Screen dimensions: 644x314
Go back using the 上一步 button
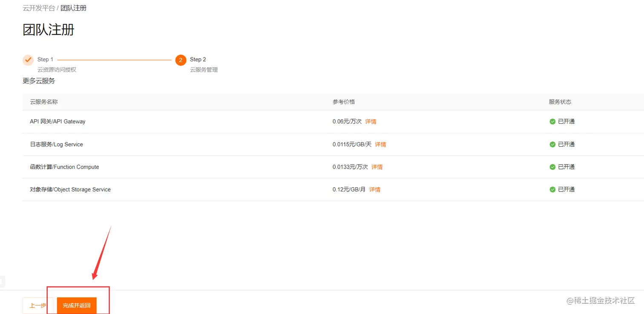[x=37, y=305]
